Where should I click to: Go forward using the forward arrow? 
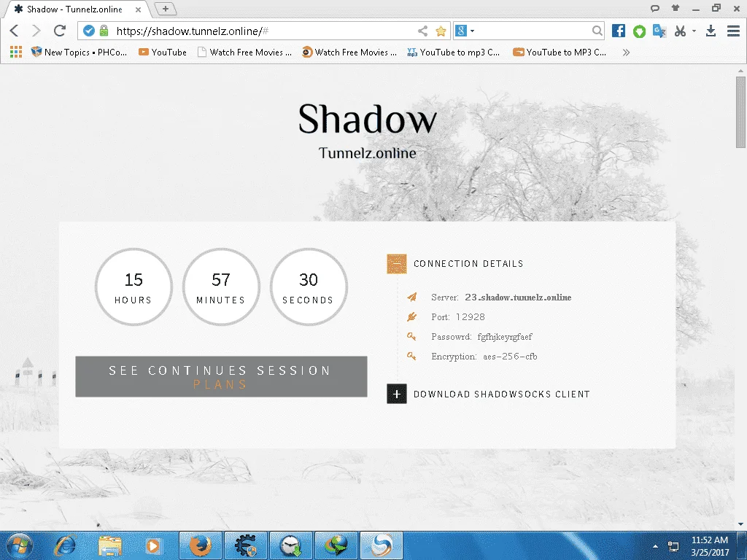pyautogui.click(x=36, y=31)
